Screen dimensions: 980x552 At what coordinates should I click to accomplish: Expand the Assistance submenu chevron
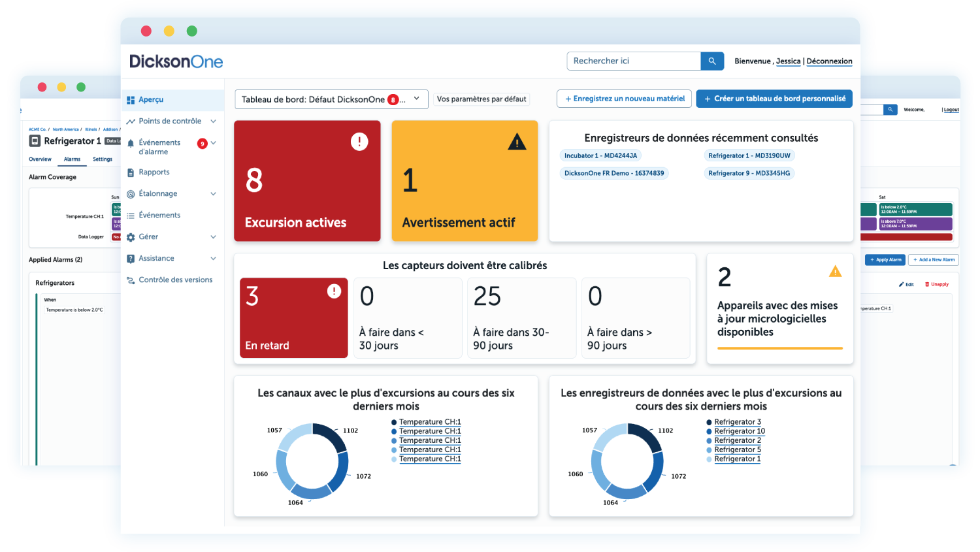coord(213,259)
